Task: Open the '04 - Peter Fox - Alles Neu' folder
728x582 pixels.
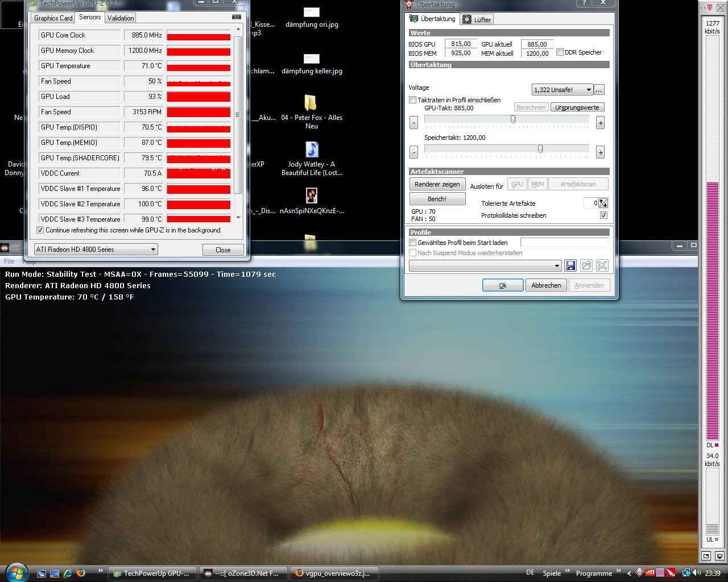Action: click(x=311, y=111)
